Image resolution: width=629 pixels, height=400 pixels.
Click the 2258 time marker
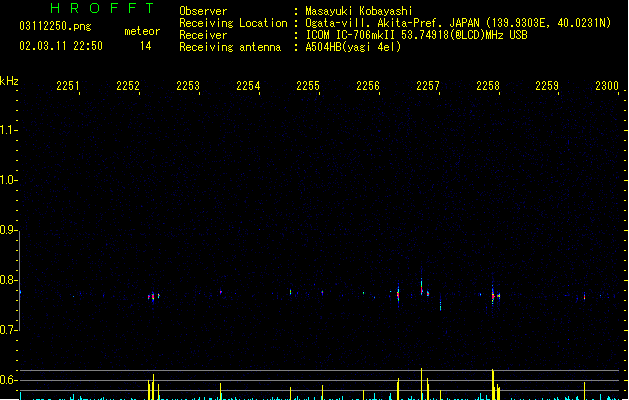point(488,86)
